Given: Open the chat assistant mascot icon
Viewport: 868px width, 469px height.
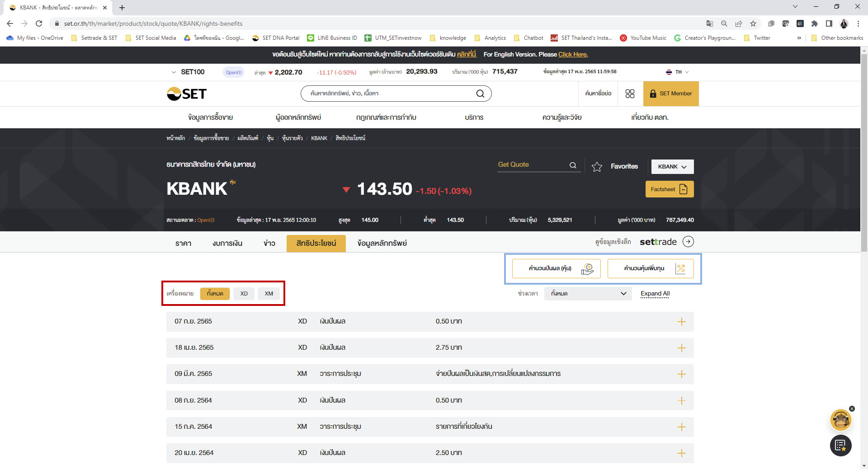Looking at the screenshot, I should pyautogui.click(x=840, y=420).
